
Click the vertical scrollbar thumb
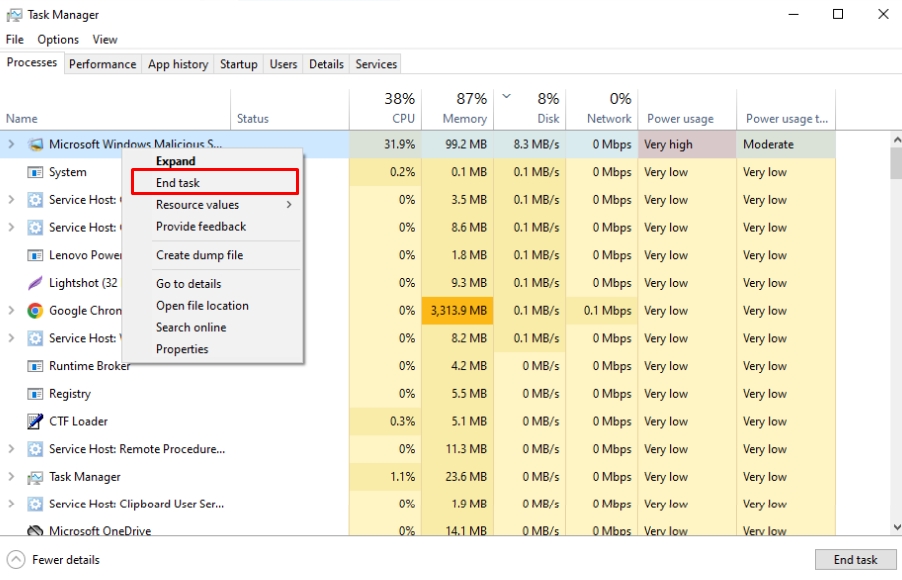896,163
